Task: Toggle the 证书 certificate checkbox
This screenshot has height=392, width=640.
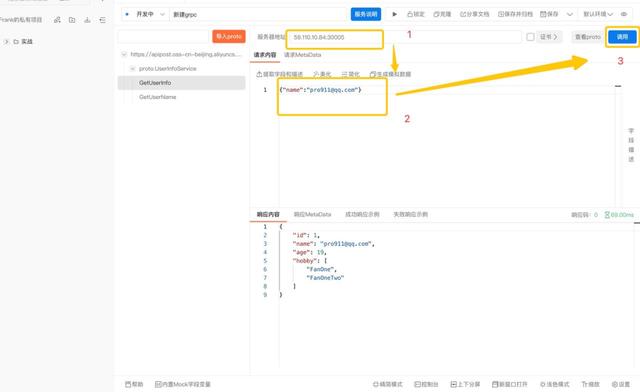Action: click(530, 37)
